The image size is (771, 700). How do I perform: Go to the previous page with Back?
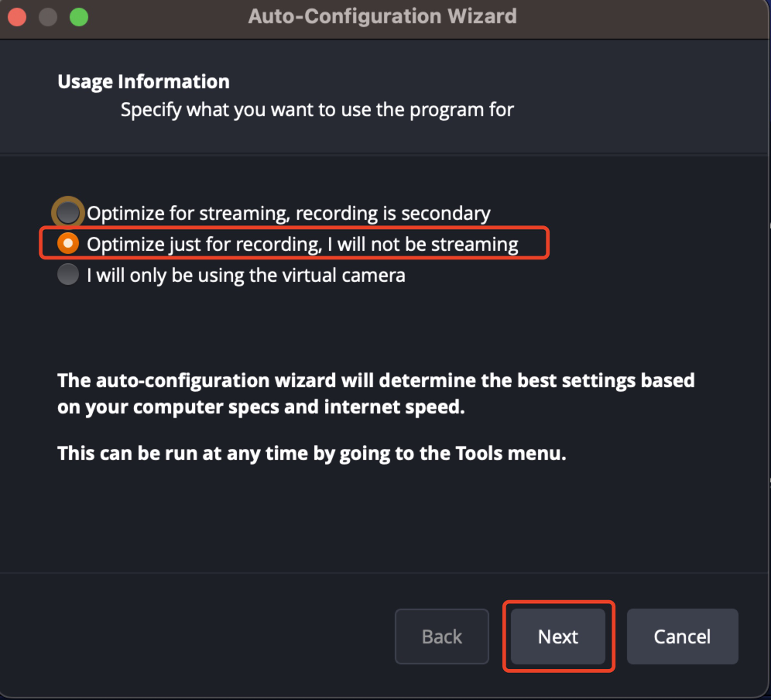pyautogui.click(x=442, y=637)
